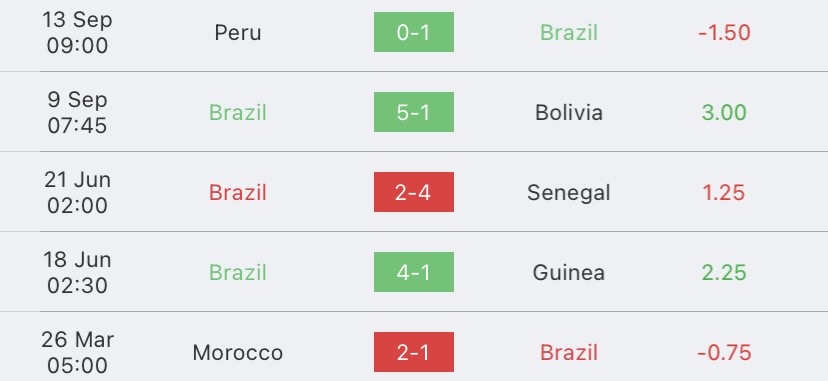Click the 0-1 score badge
This screenshot has height=381, width=828.
(413, 32)
